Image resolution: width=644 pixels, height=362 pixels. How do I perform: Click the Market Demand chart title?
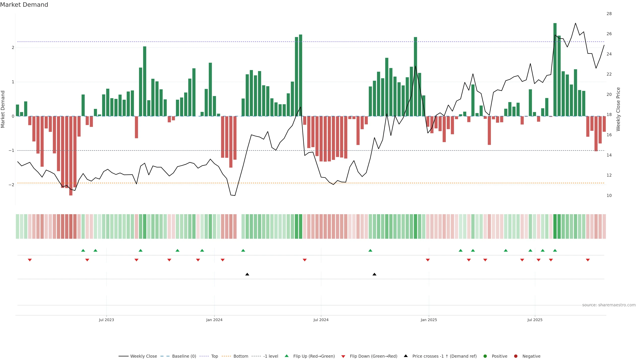click(24, 5)
